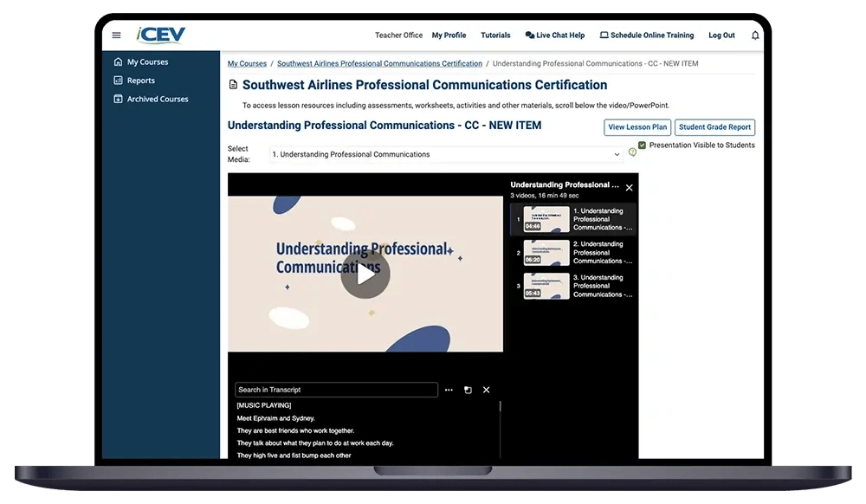Close the transcript panel

(486, 390)
